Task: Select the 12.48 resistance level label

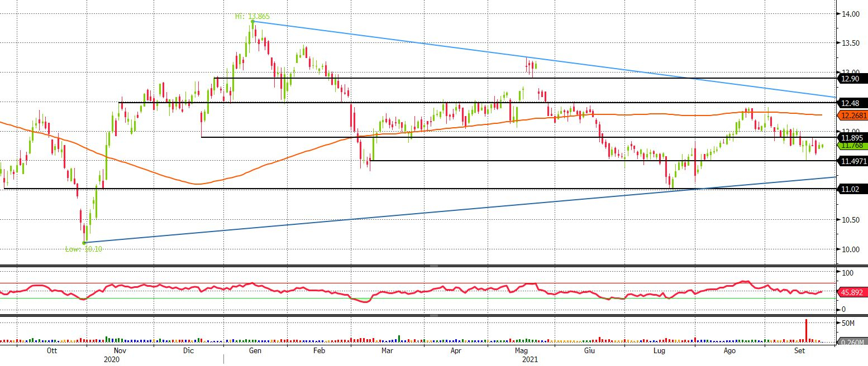Action: tap(852, 103)
